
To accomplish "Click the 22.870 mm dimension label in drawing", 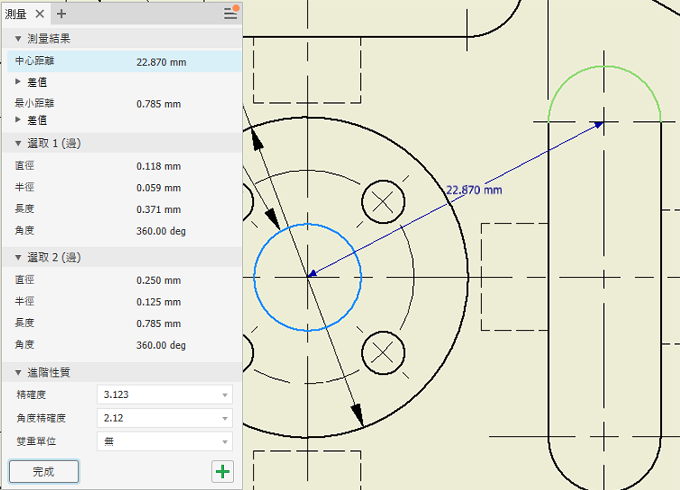I will [474, 190].
